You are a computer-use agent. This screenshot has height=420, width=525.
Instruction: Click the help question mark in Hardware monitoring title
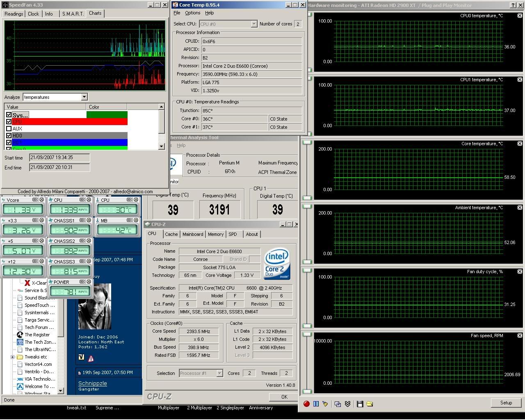(x=513, y=5)
